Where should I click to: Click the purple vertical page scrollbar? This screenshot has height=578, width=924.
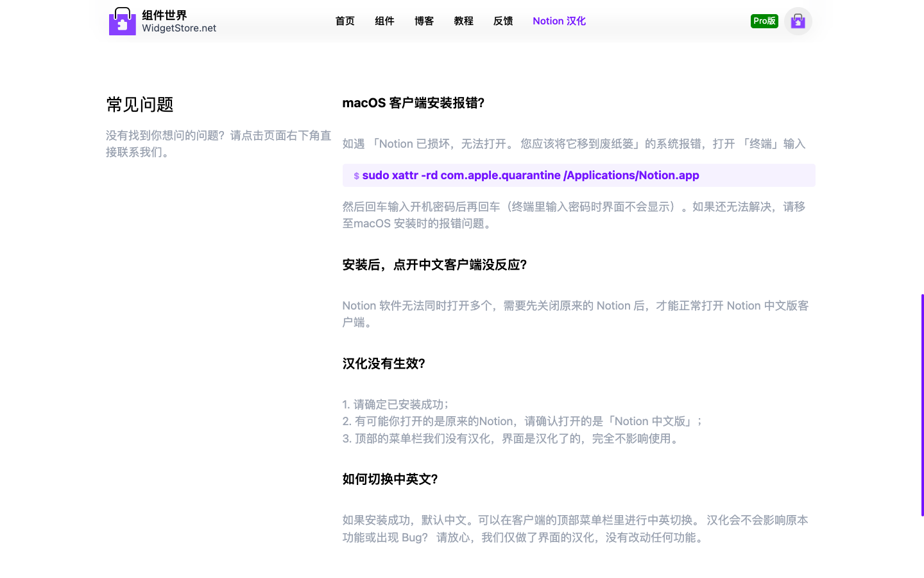[922, 405]
